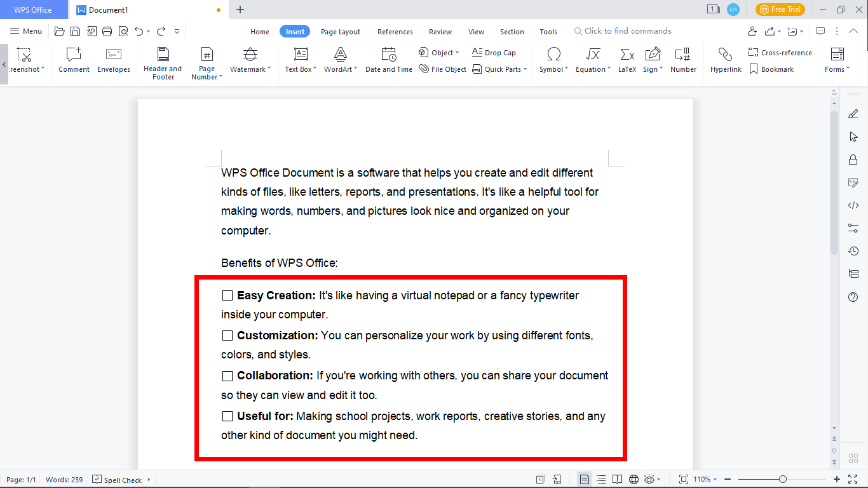Open the comments panel icon in menu bar

(820, 31)
